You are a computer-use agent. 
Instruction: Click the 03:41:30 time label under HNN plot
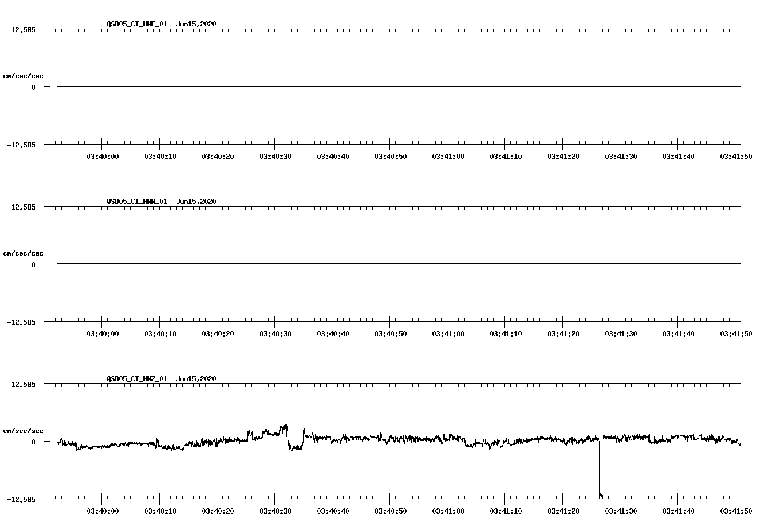point(621,333)
